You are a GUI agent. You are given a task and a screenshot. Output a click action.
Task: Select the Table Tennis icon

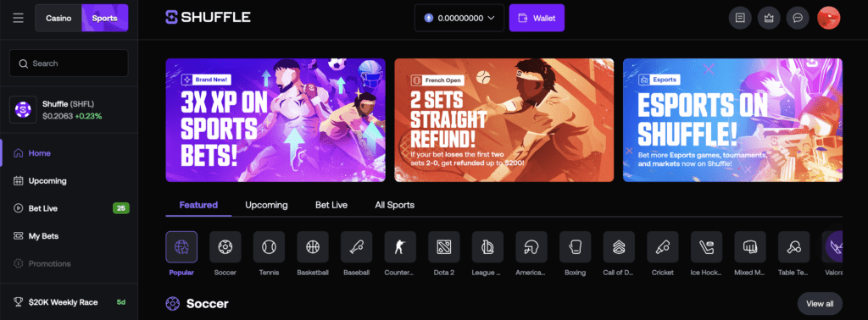click(x=793, y=247)
